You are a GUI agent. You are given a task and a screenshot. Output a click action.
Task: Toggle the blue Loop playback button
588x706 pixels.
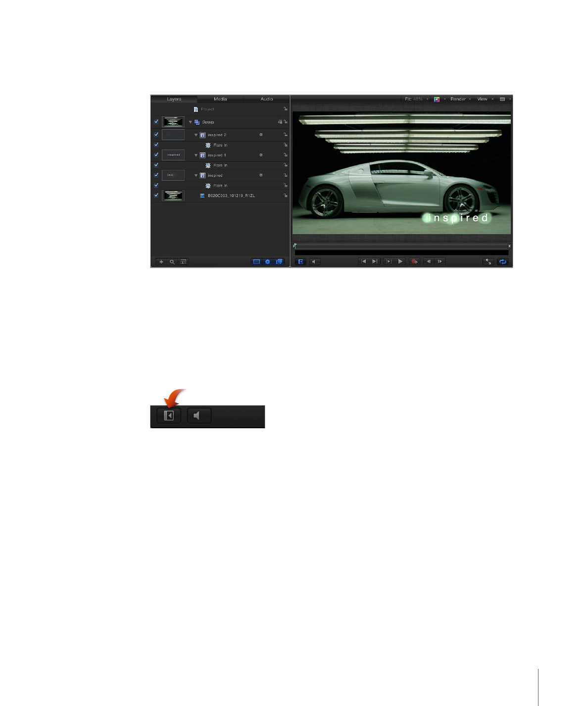tap(503, 262)
